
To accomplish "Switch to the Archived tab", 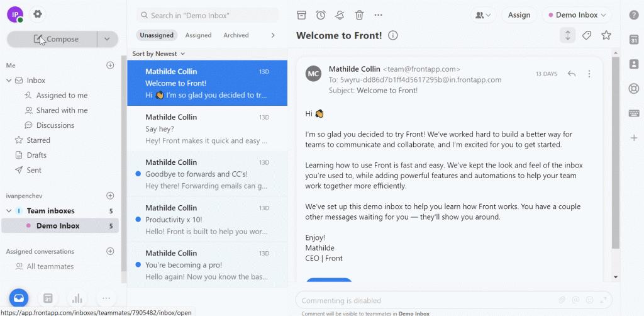I will pyautogui.click(x=236, y=35).
